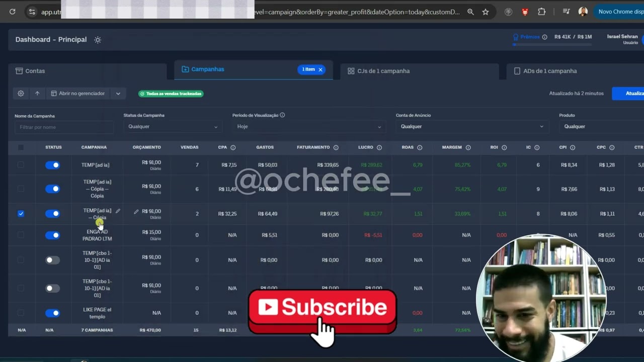The width and height of the screenshot is (644, 362).
Task: Bookmark this page with the star icon
Action: click(x=486, y=12)
